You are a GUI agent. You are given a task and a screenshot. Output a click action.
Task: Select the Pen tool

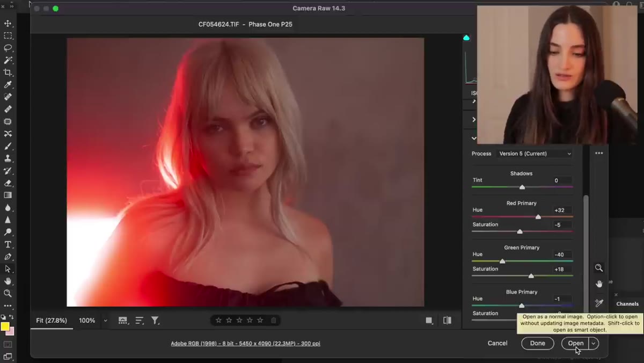(8, 257)
